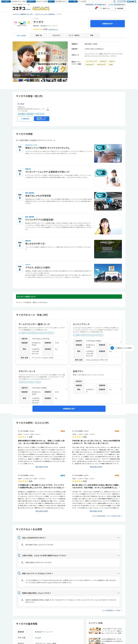Click 続きを読む(331字) review link
The image size is (138, 644).
coord(96,511)
